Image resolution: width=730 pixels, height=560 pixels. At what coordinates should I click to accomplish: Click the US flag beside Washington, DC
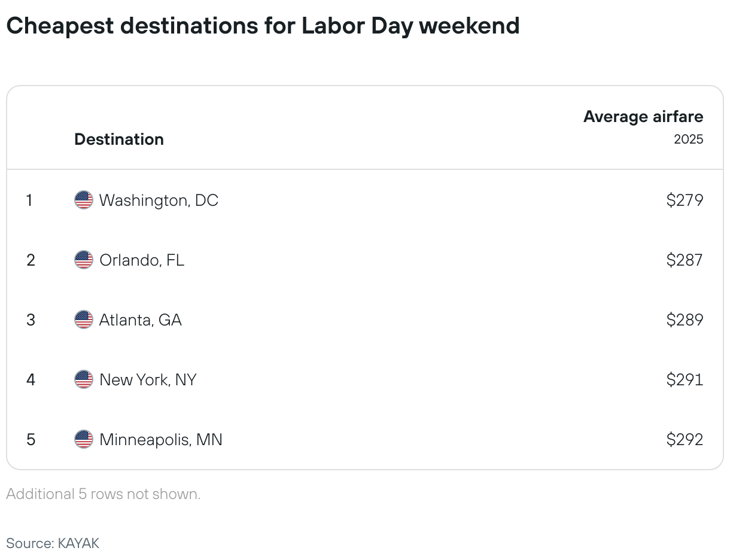(x=84, y=200)
